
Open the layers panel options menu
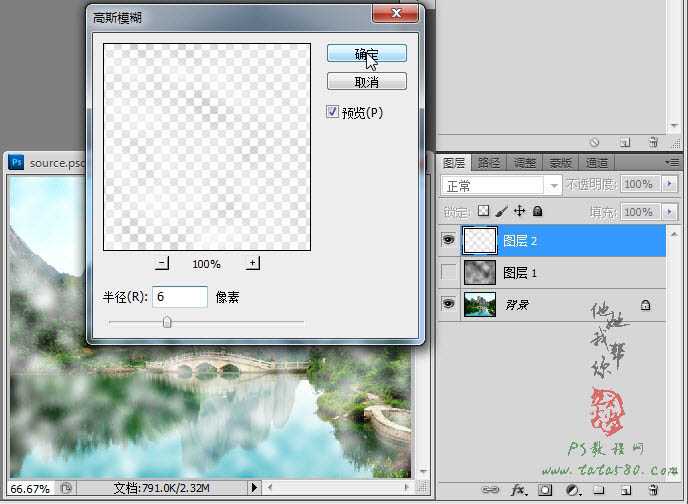pos(672,163)
